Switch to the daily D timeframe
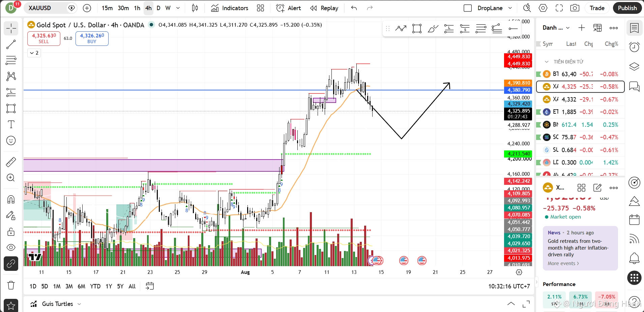 click(x=158, y=8)
